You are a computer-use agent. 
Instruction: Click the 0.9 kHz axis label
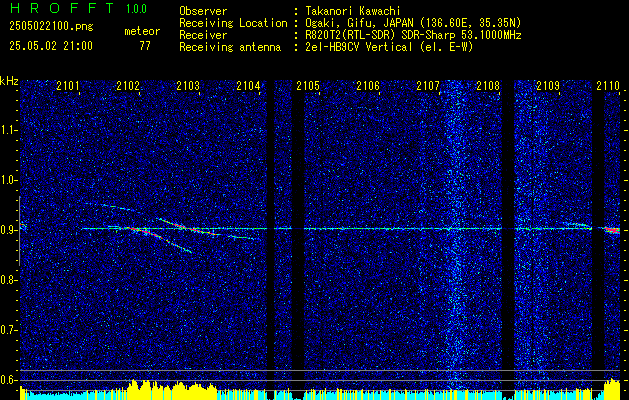point(7,230)
